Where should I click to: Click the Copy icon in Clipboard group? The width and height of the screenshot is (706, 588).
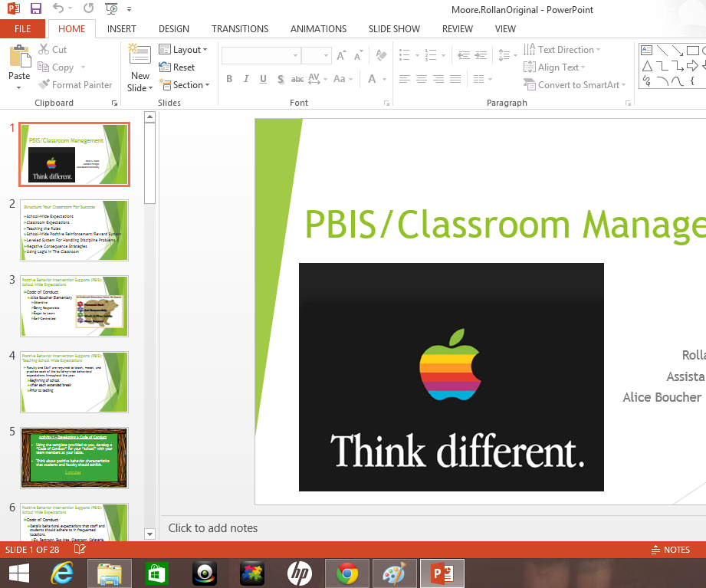pyautogui.click(x=44, y=67)
